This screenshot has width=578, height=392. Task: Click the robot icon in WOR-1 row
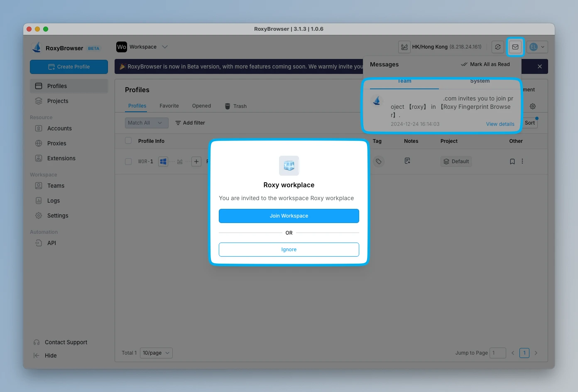point(180,162)
